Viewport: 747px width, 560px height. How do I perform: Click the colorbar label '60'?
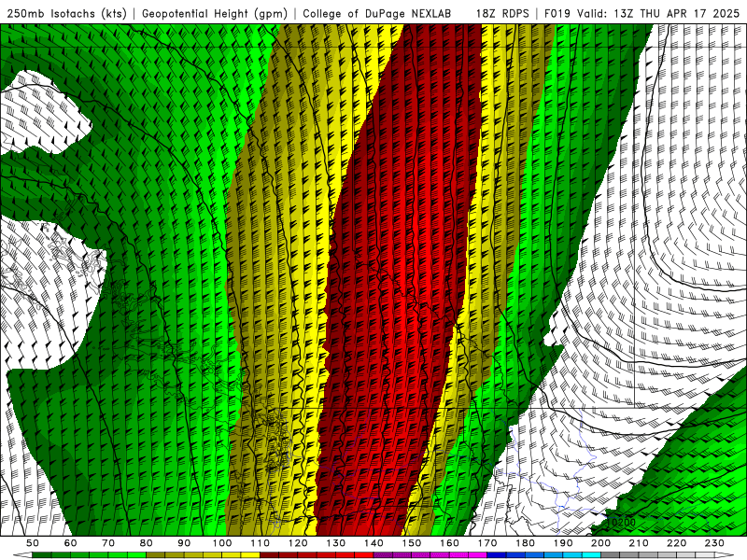click(70, 543)
